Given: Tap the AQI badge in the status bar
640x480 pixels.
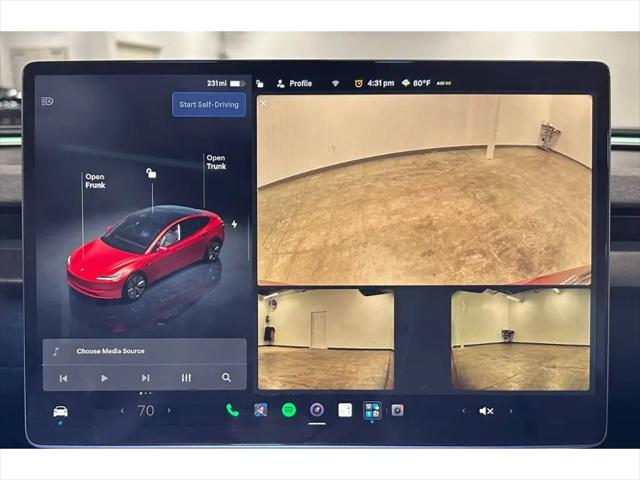Looking at the screenshot, I should pos(444,83).
